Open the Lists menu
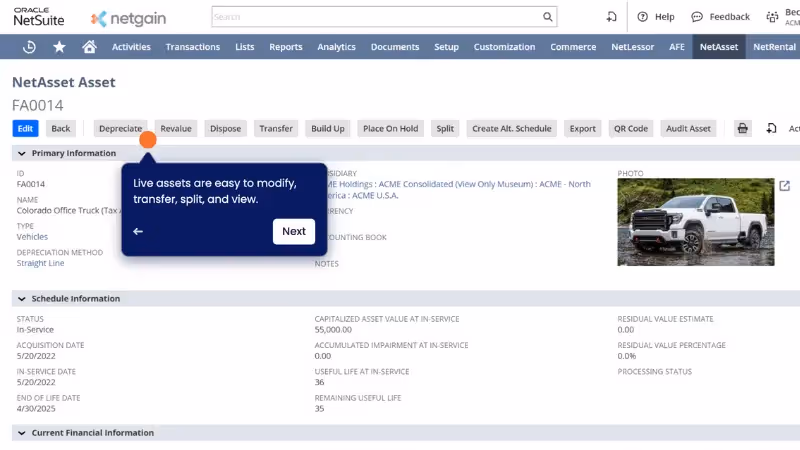The image size is (800, 450). (244, 47)
